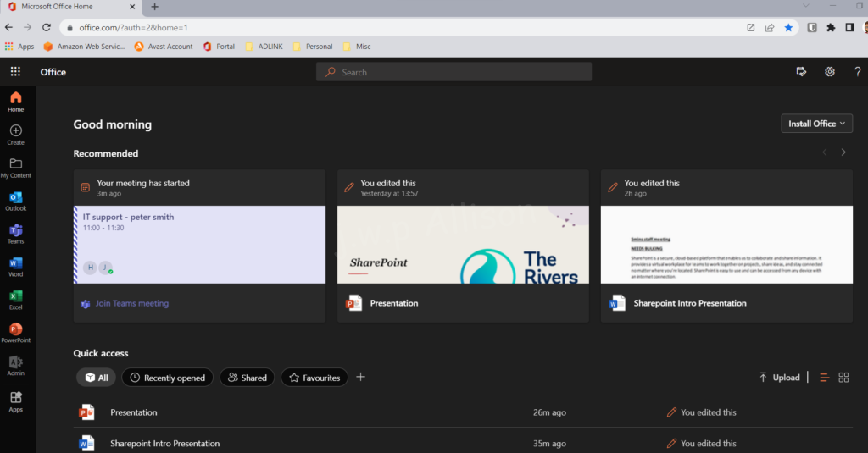The height and width of the screenshot is (453, 868).
Task: Launch Teams from the left sidebar
Action: pos(15,234)
